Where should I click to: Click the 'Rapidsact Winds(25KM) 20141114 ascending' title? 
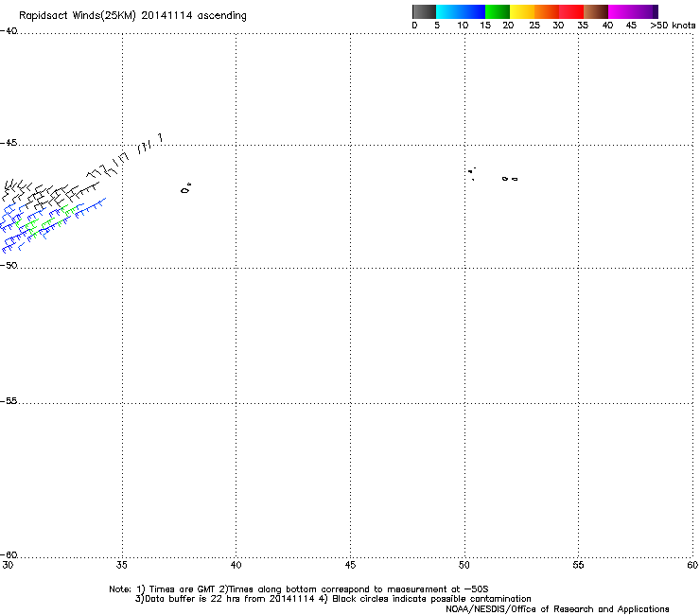pos(132,16)
